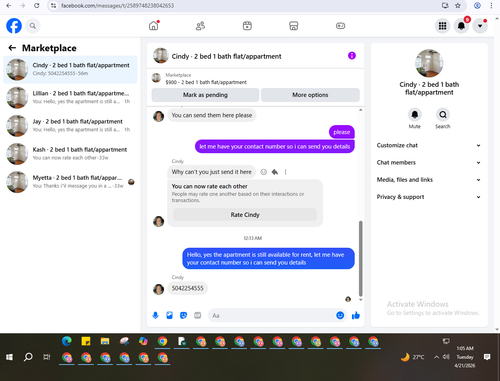Open the Marketplace storefront icon in top navigation
Viewport: 500px width, 381px height.
(294, 26)
